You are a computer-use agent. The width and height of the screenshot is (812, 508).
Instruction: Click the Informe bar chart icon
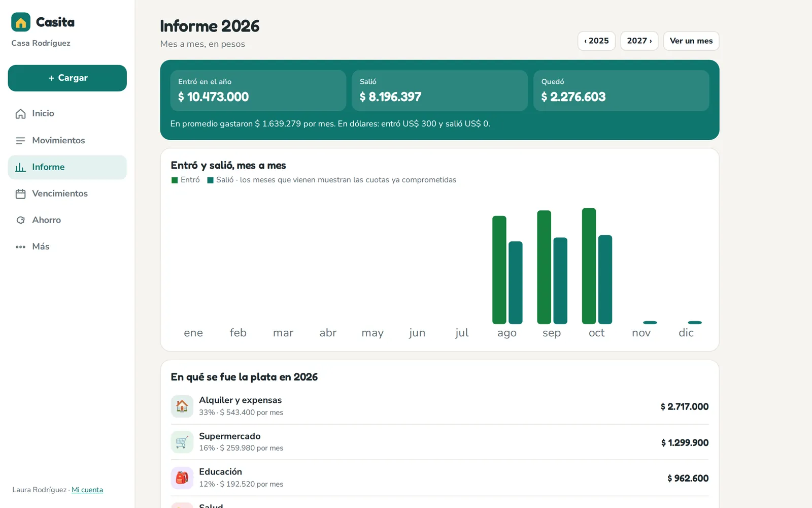[x=20, y=167]
